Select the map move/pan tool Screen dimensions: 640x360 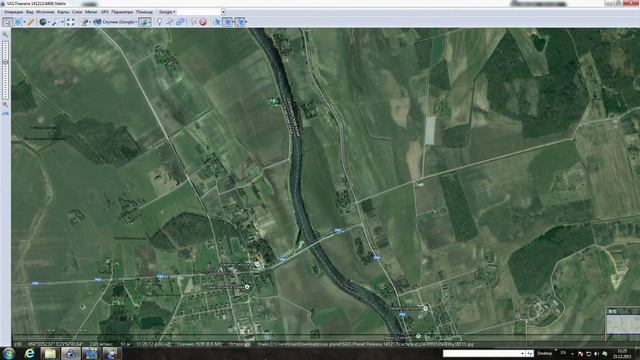tap(7, 22)
